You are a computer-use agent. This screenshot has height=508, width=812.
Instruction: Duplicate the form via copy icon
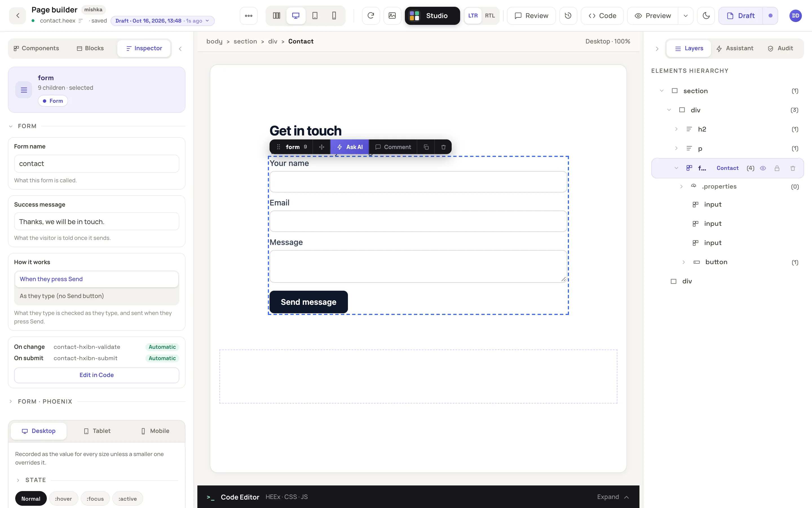pyautogui.click(x=426, y=147)
